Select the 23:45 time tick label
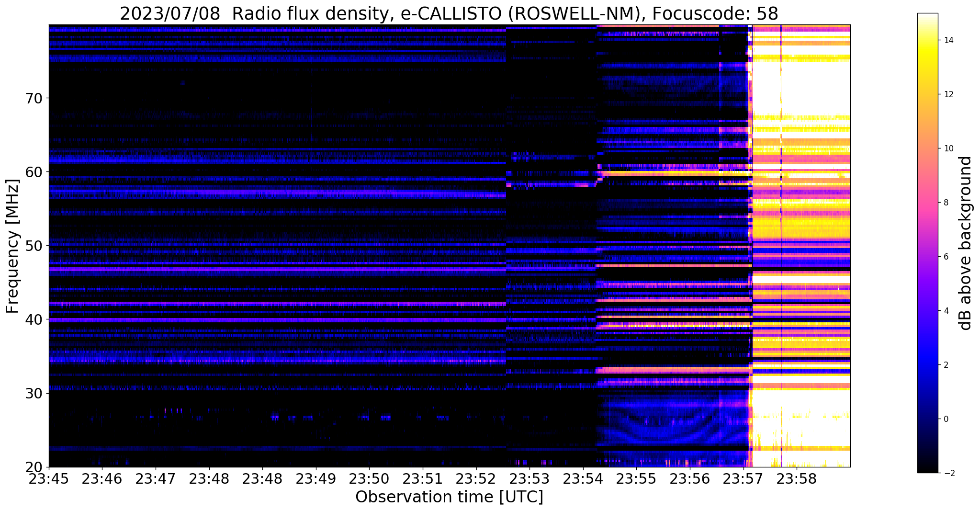The image size is (980, 511). [x=49, y=478]
